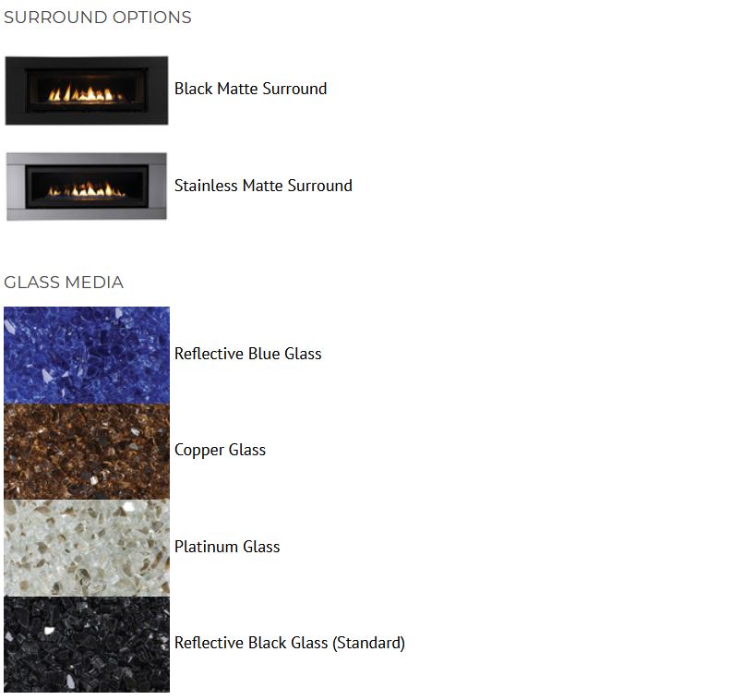Click the word Platinum in the glass label

pyautogui.click(x=207, y=547)
